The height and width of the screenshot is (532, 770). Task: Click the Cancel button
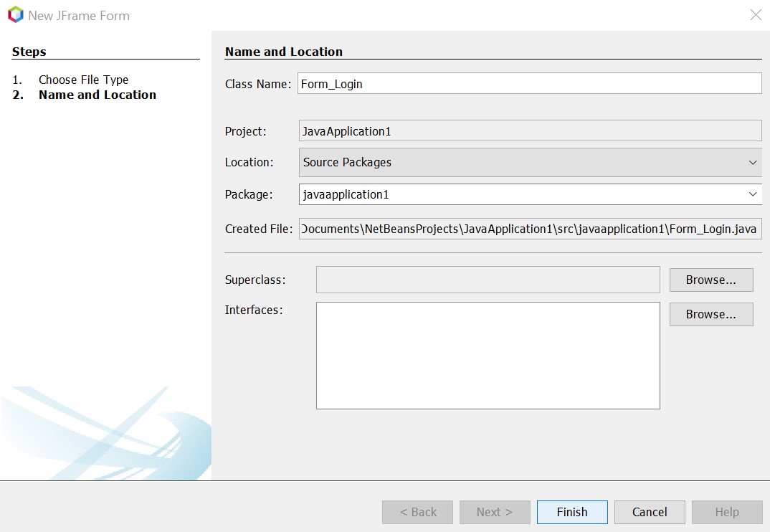point(649,512)
